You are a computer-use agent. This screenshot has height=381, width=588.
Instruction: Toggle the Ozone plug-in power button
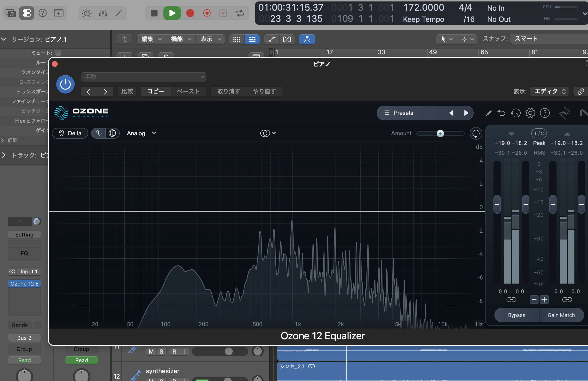(x=65, y=84)
